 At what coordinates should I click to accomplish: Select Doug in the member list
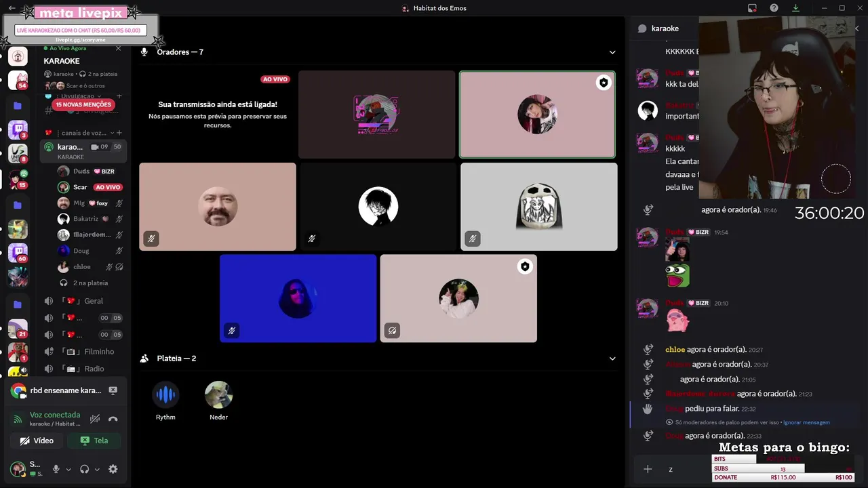(x=90, y=251)
